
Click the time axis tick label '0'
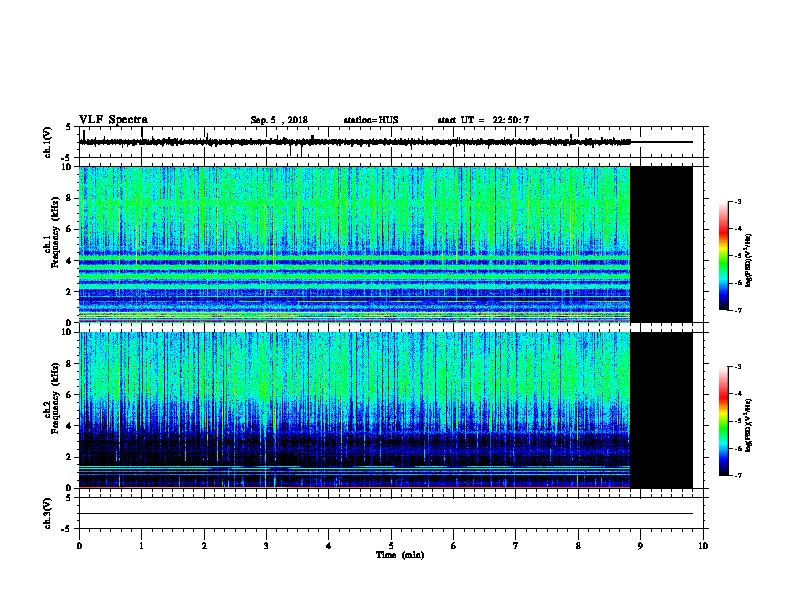(x=79, y=546)
